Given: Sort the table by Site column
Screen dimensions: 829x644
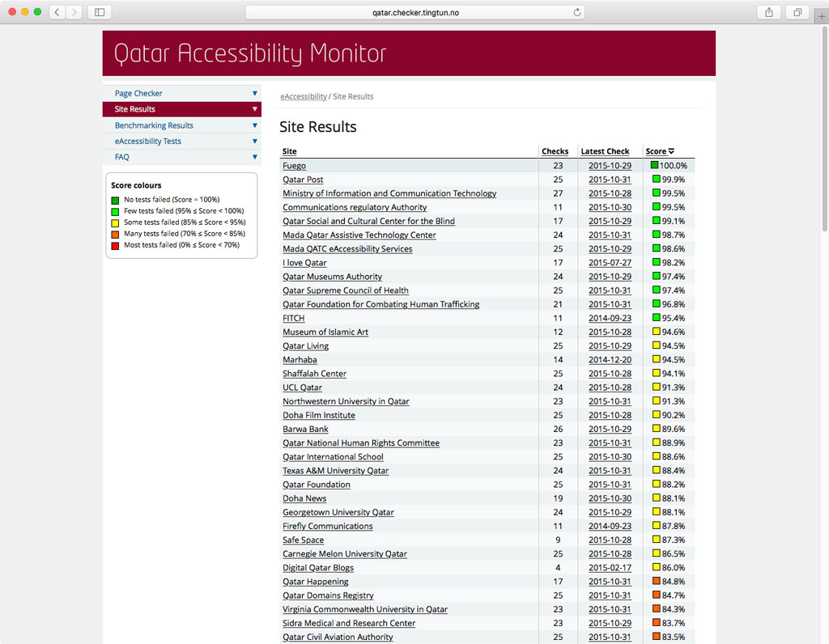Looking at the screenshot, I should point(290,151).
